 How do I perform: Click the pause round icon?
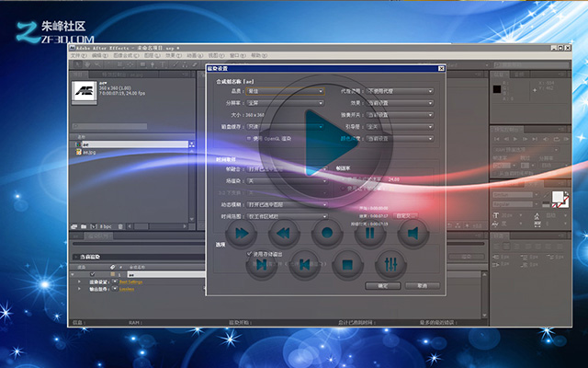click(x=370, y=233)
